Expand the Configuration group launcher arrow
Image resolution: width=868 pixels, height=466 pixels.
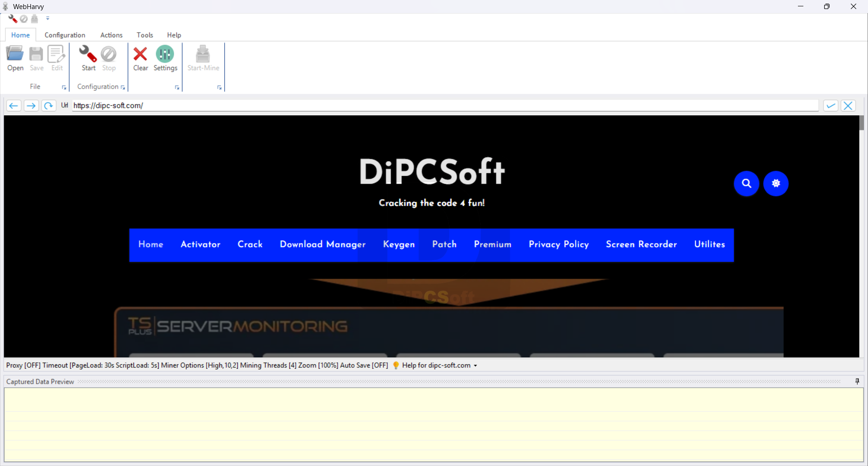click(x=123, y=87)
